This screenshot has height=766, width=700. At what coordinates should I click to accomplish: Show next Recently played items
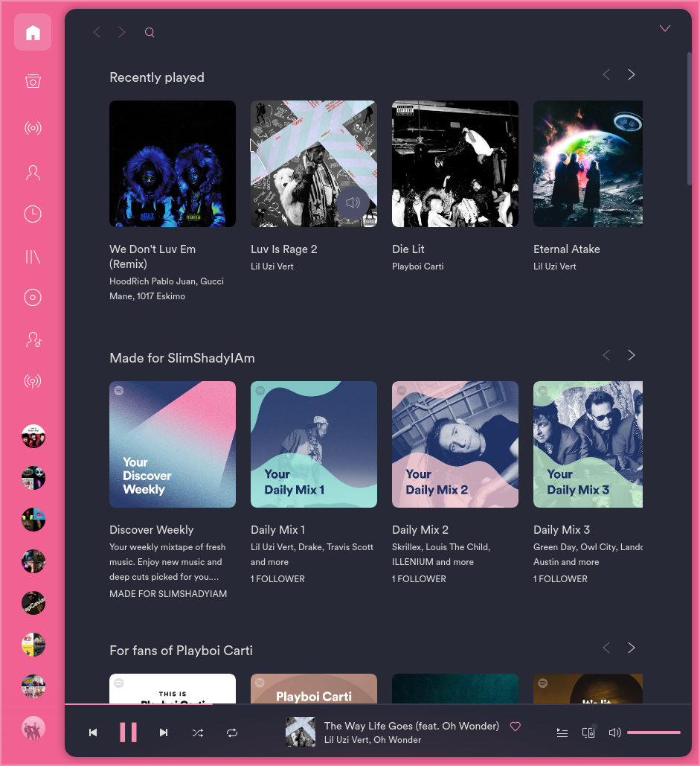(x=631, y=74)
